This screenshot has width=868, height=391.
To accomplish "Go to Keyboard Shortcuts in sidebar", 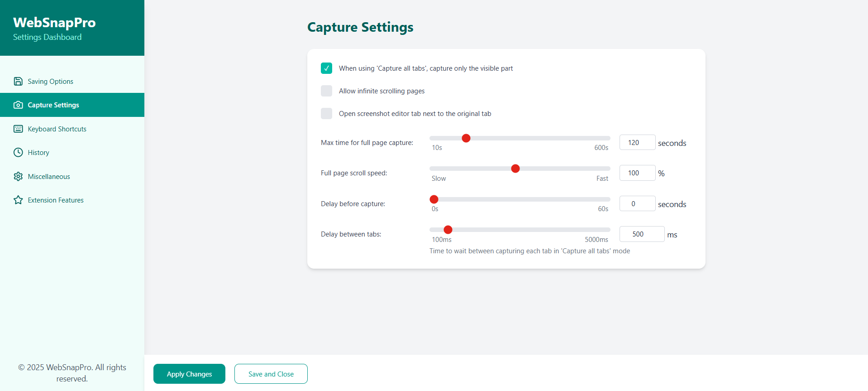I will tap(57, 129).
